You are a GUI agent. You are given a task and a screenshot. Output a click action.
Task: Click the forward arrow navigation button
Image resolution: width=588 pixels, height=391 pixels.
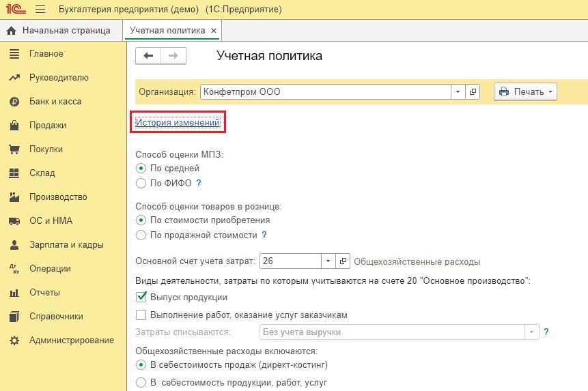[x=173, y=56]
